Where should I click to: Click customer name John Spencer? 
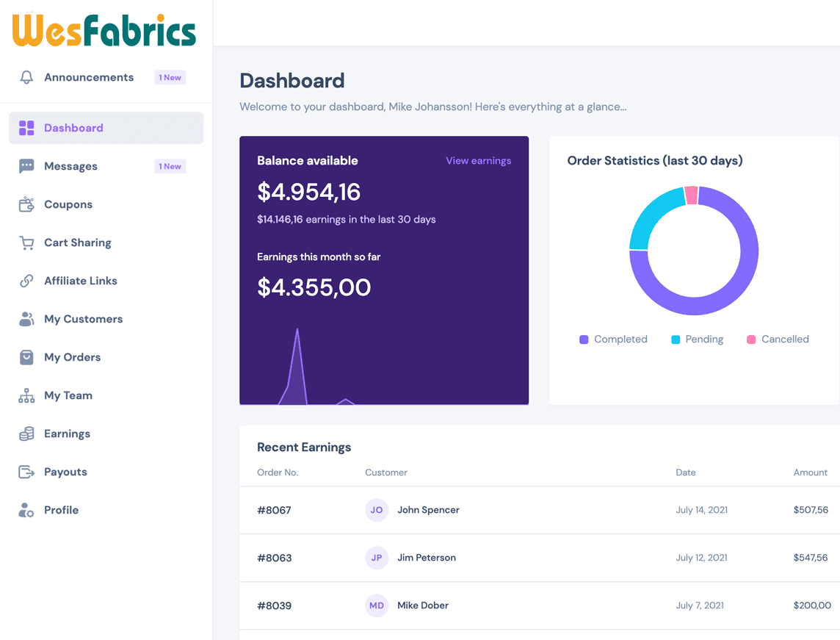click(428, 510)
